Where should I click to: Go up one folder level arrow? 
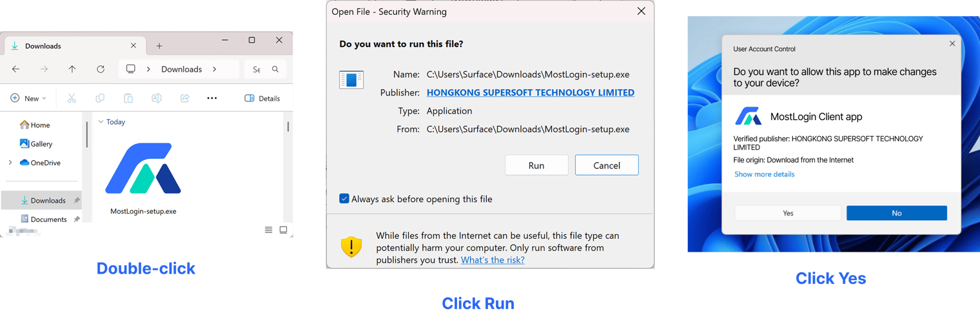(x=72, y=69)
